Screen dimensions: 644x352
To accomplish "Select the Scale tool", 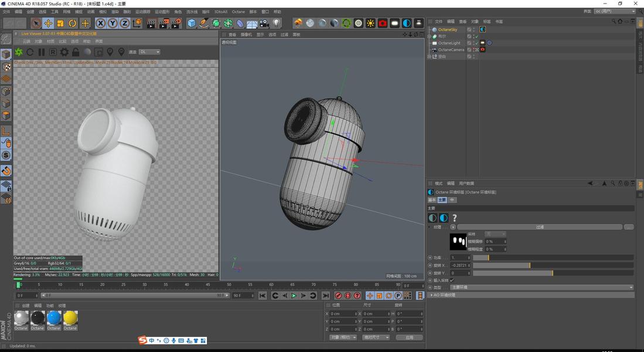I will tap(60, 23).
